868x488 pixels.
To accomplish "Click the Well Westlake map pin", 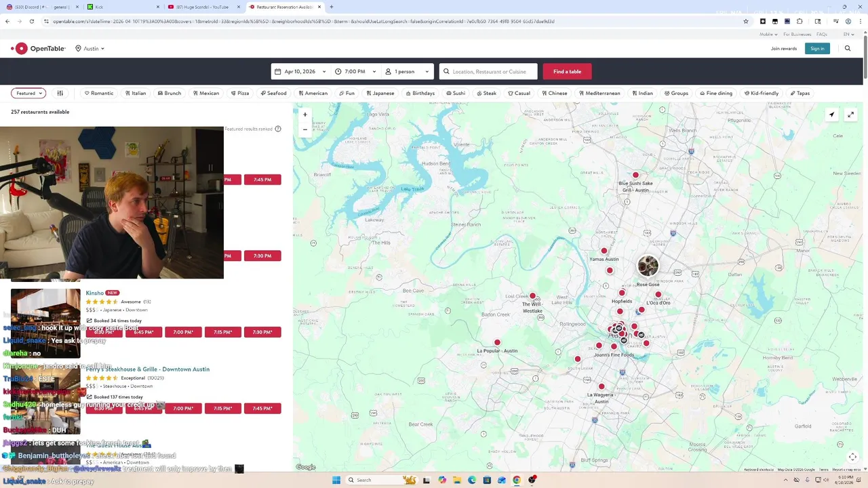I will tap(532, 296).
